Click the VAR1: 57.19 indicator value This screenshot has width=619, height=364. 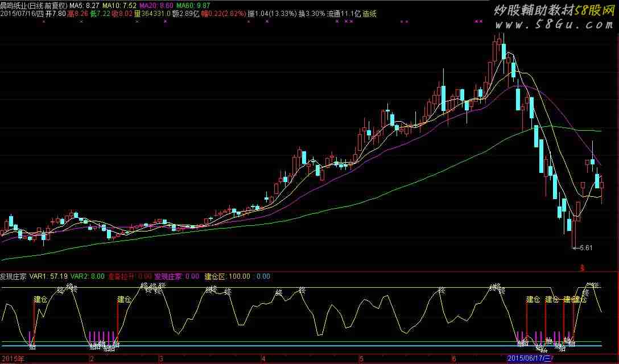pyautogui.click(x=48, y=276)
